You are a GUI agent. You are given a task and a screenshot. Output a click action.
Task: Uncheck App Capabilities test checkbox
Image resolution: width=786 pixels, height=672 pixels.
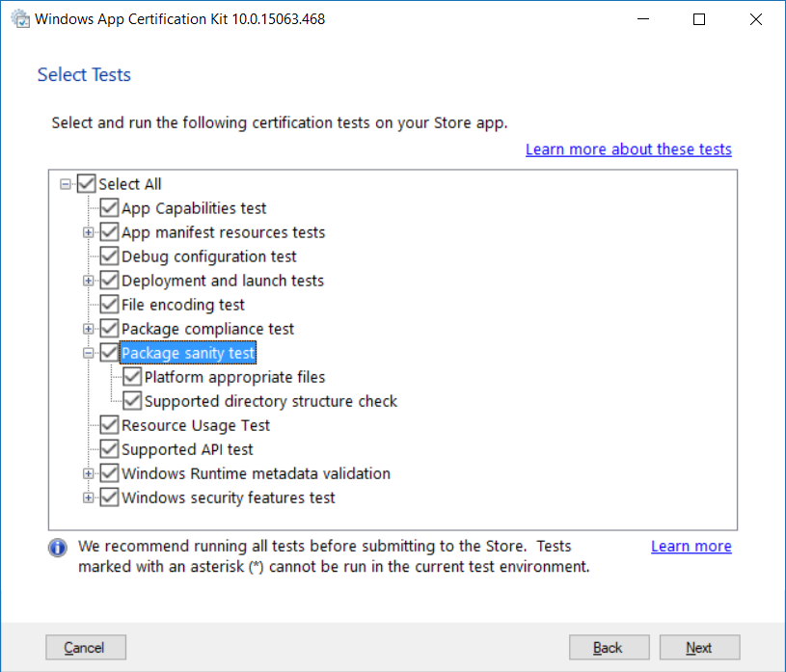coord(109,208)
